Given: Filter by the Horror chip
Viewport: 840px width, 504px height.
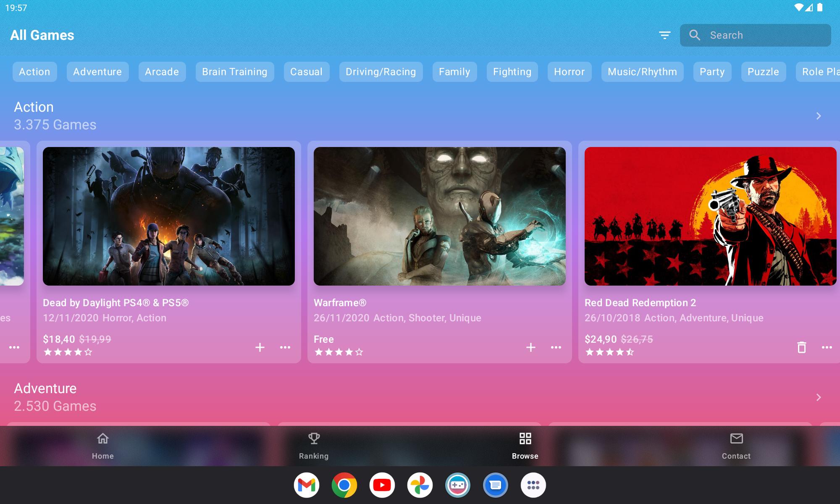Looking at the screenshot, I should [x=570, y=72].
